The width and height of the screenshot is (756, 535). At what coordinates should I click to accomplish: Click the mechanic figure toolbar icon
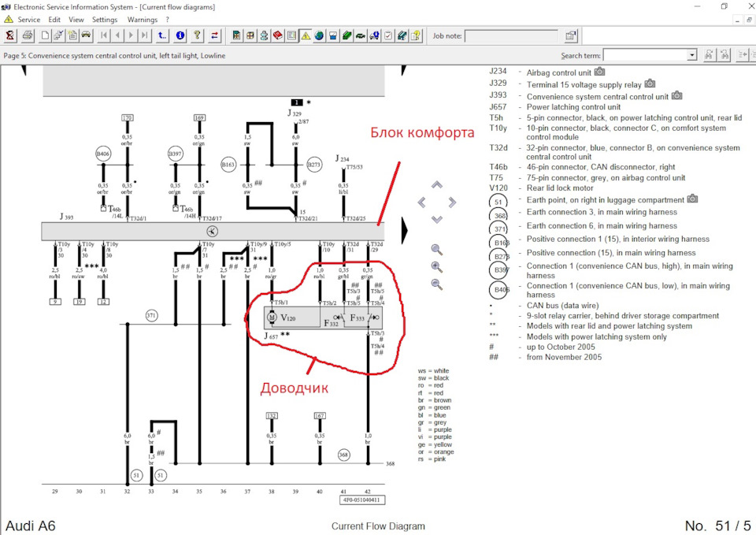pyautogui.click(x=264, y=35)
